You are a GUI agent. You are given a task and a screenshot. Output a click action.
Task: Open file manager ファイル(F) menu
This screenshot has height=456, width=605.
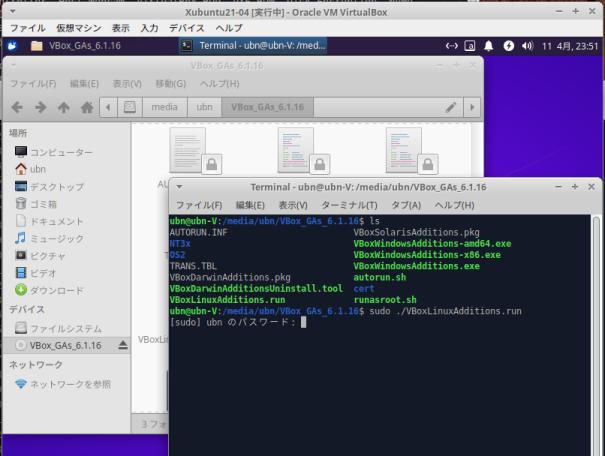tap(33, 84)
